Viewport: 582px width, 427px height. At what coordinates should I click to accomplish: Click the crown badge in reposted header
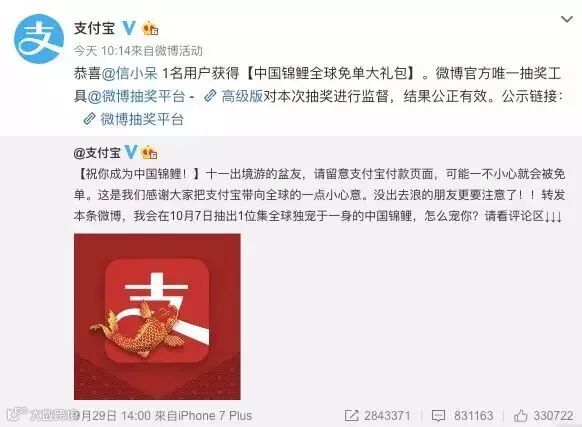tap(149, 153)
